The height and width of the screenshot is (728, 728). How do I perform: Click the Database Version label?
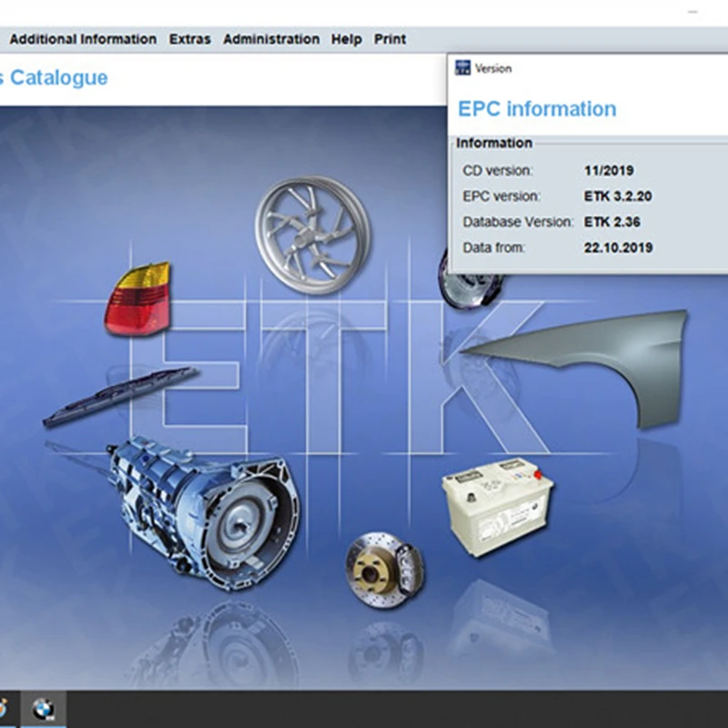coord(518,222)
